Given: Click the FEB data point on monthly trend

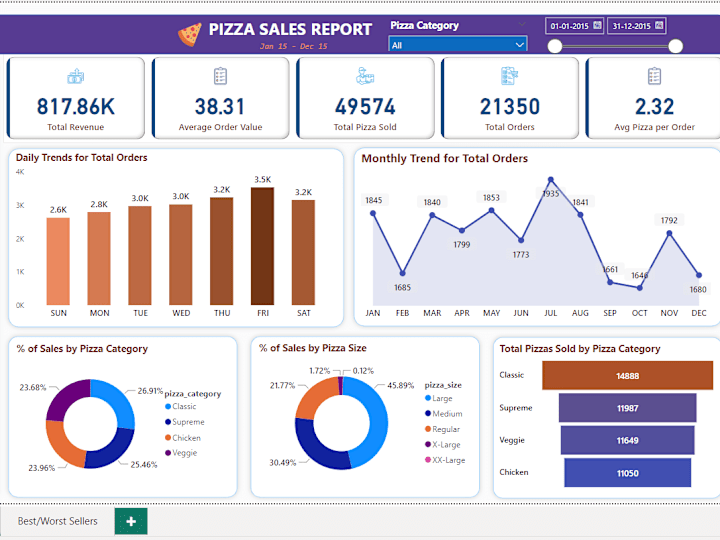Looking at the screenshot, I should 403,273.
